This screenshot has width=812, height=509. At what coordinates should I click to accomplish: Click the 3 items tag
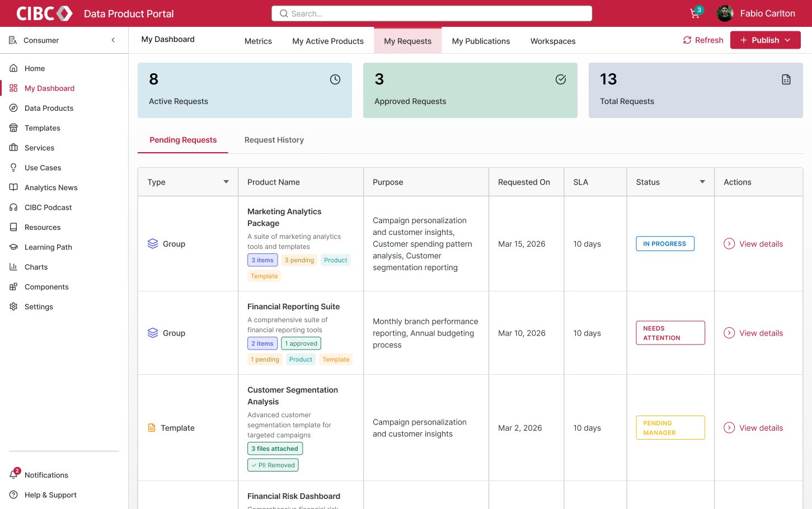coord(262,260)
